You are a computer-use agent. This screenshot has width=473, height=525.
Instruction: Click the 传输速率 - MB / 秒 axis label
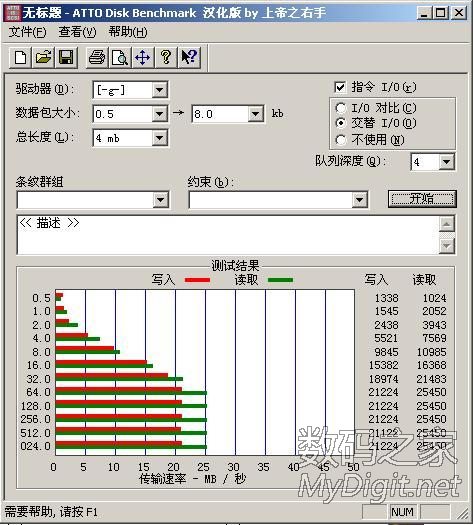193,479
